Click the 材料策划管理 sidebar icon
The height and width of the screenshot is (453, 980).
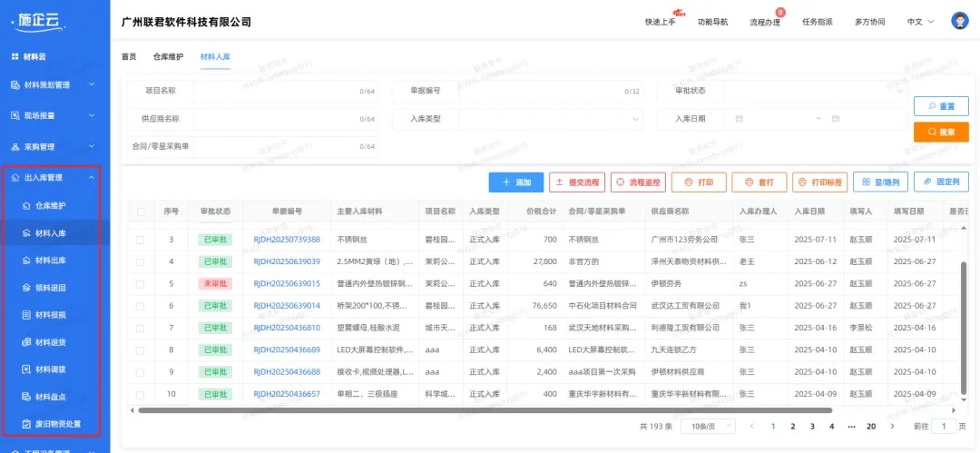[x=15, y=84]
